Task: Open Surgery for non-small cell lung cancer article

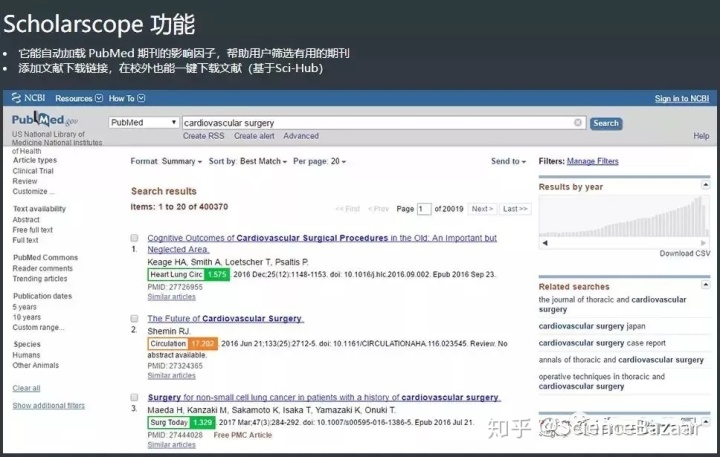Action: coord(324,397)
